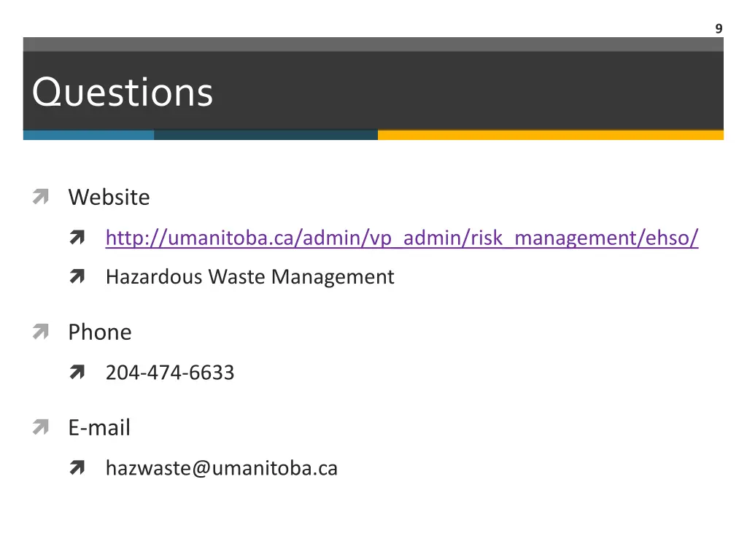Image resolution: width=747 pixels, height=560 pixels.
Task: Click the arrow bullet next to E-mail
Action: [x=40, y=428]
